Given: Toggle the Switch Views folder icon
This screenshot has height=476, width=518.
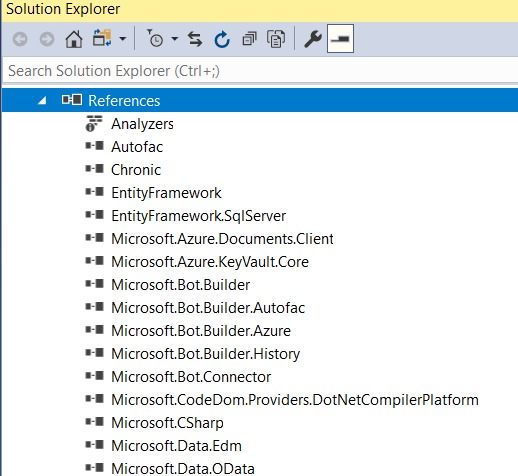Looking at the screenshot, I should 102,38.
